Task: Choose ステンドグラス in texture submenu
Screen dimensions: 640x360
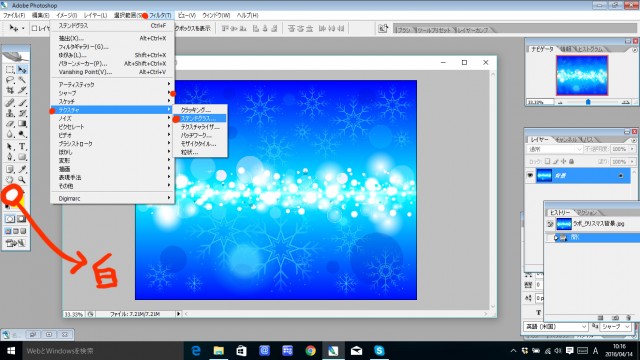Action: pyautogui.click(x=200, y=118)
